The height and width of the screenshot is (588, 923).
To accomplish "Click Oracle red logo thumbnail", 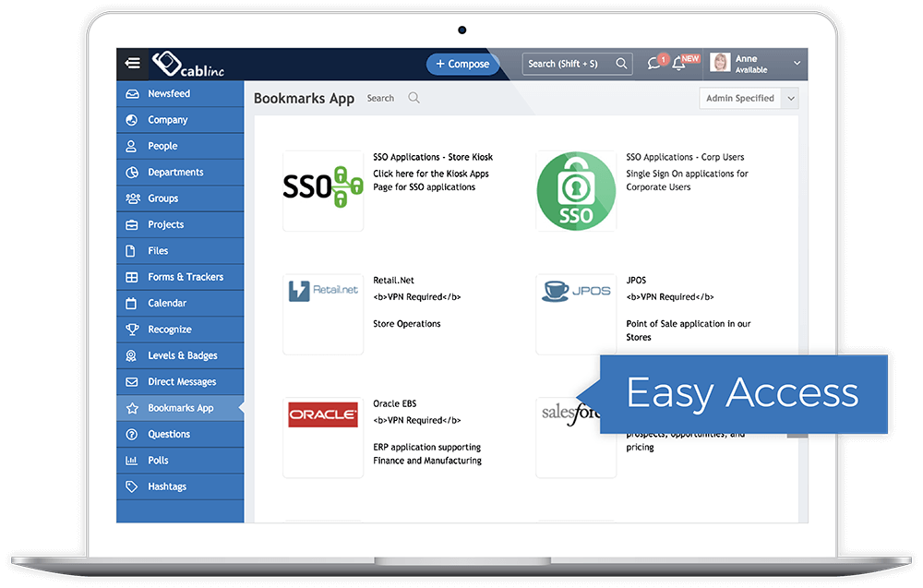I will [x=323, y=438].
